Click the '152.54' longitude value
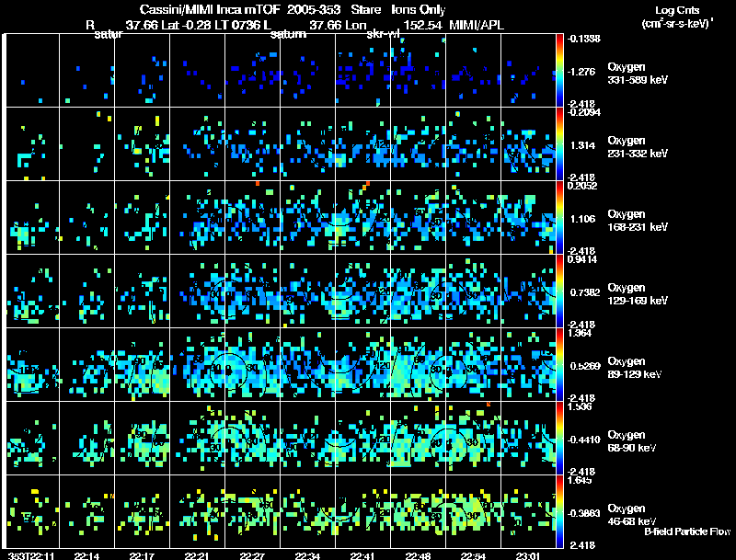The image size is (736, 560). (x=422, y=25)
